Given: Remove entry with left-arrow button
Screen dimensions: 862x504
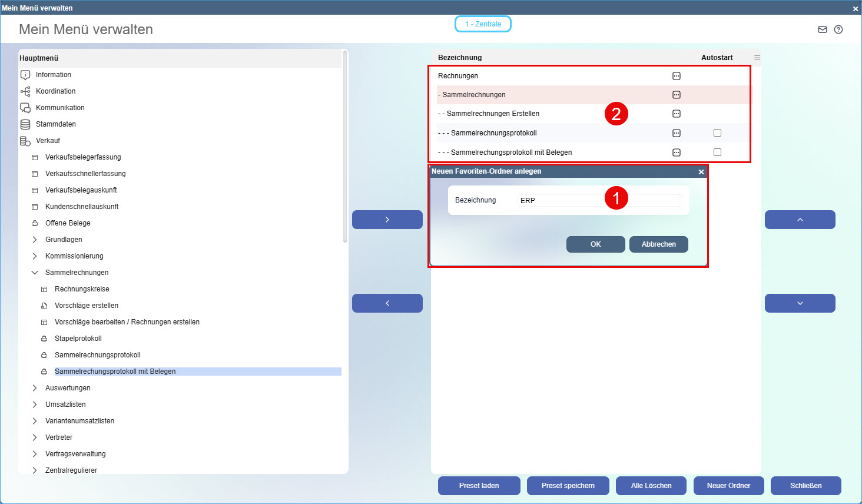Looking at the screenshot, I should [387, 303].
